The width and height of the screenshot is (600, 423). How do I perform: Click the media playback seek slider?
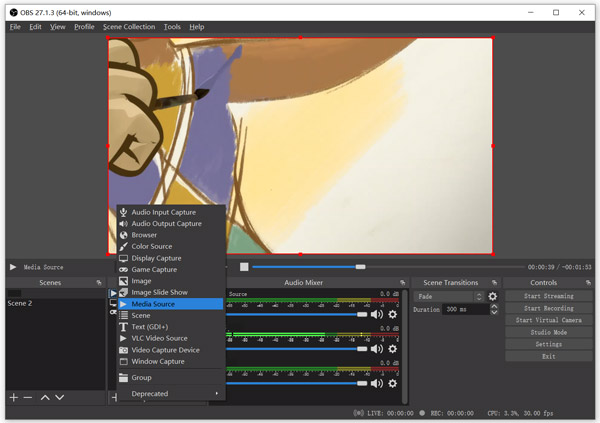[388, 267]
